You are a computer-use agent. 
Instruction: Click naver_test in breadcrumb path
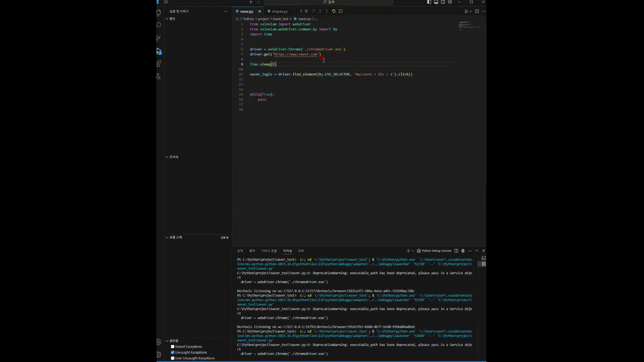click(x=280, y=19)
